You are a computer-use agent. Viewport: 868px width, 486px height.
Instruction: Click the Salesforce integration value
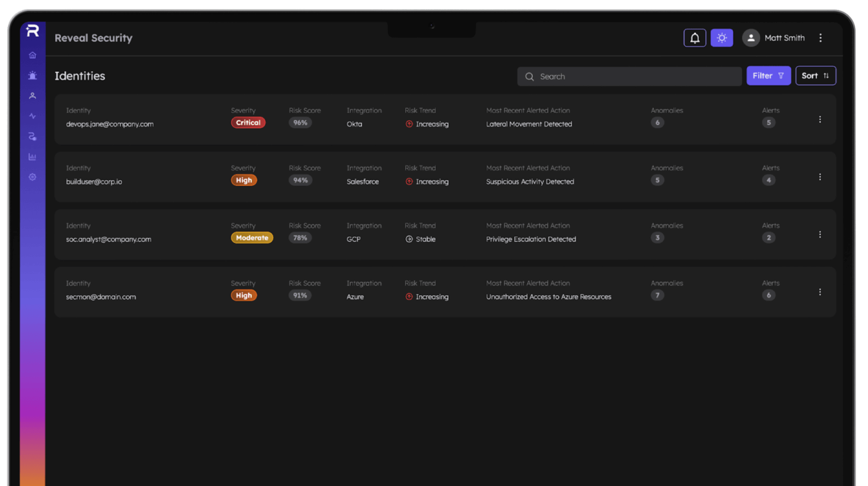coord(363,182)
